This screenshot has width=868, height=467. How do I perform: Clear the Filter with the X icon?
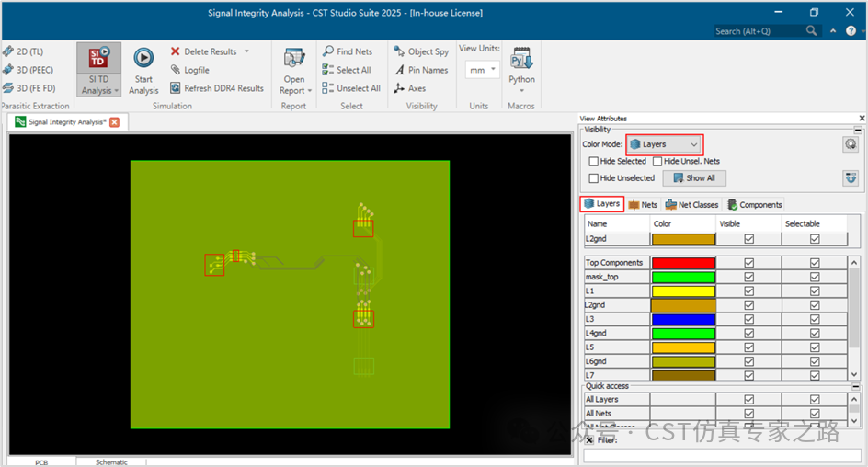(x=589, y=440)
